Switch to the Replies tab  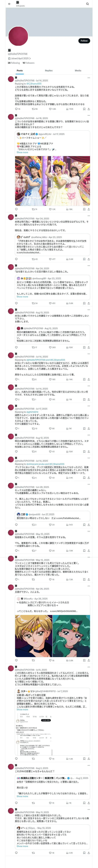(x=49, y=71)
